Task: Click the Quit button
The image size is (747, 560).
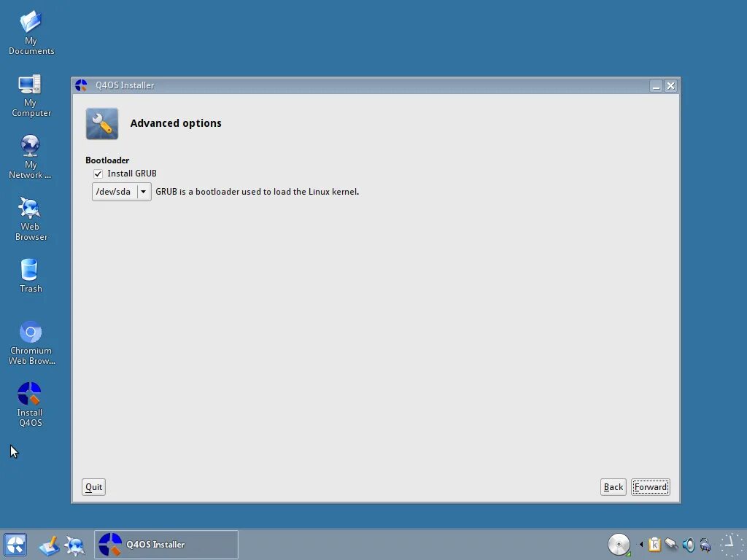Action: tap(93, 487)
